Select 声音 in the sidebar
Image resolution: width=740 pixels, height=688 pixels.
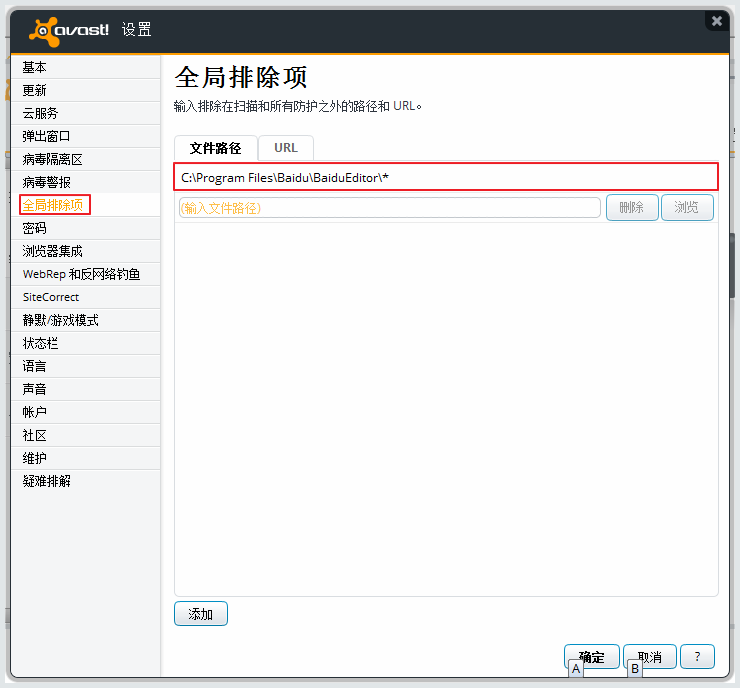(x=85, y=389)
